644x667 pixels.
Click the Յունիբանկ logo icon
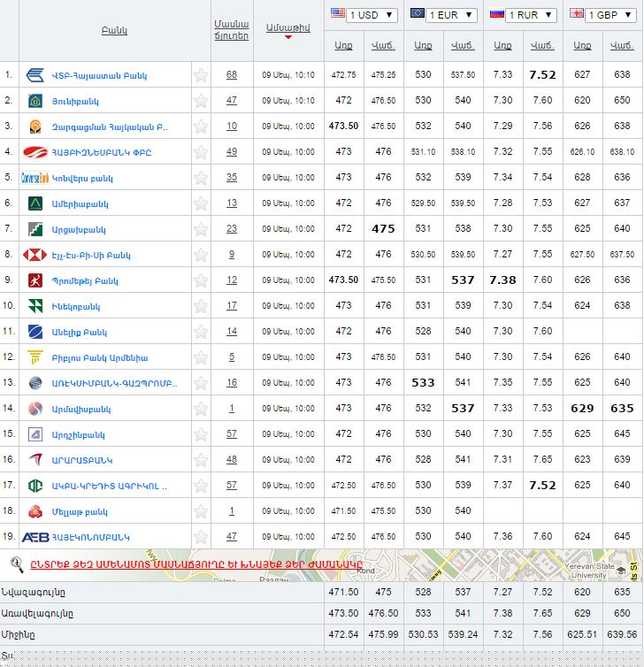pos(35,101)
